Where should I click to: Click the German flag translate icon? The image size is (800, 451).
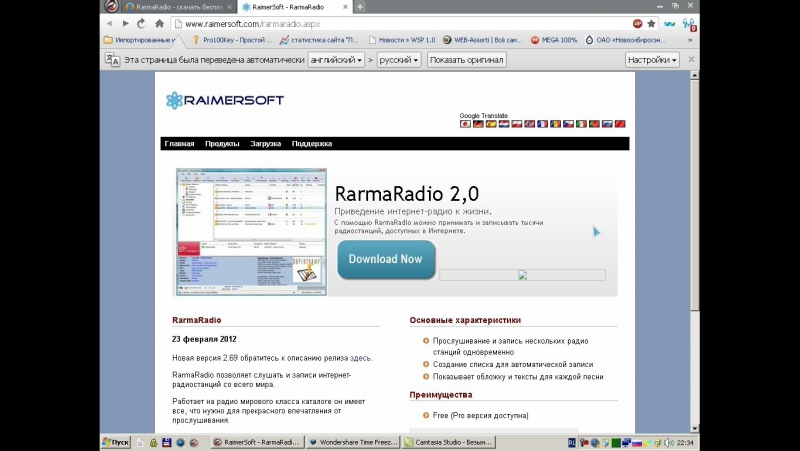coord(478,124)
